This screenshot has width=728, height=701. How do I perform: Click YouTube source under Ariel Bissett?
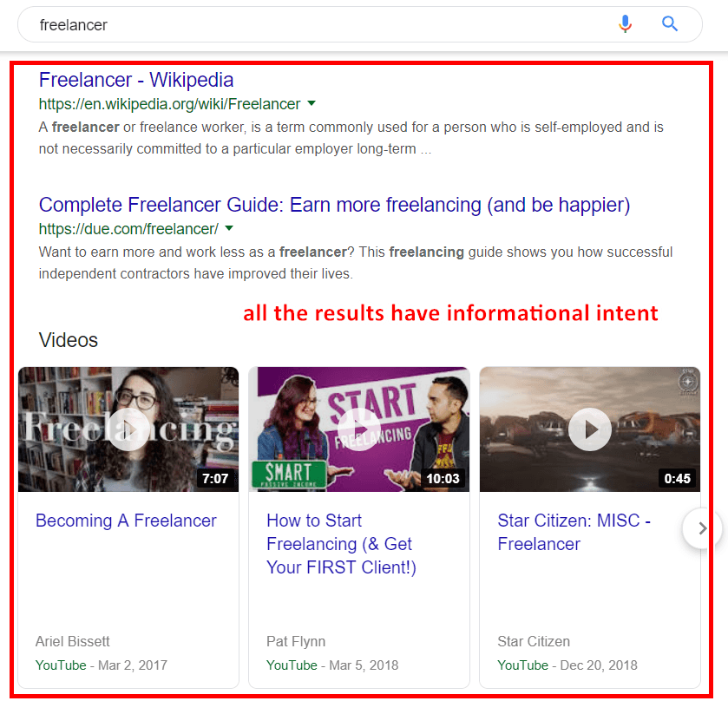click(x=61, y=665)
